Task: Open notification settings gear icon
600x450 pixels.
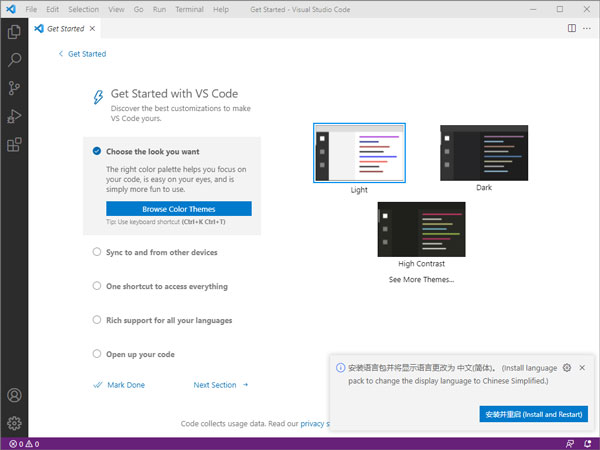Action: (567, 368)
